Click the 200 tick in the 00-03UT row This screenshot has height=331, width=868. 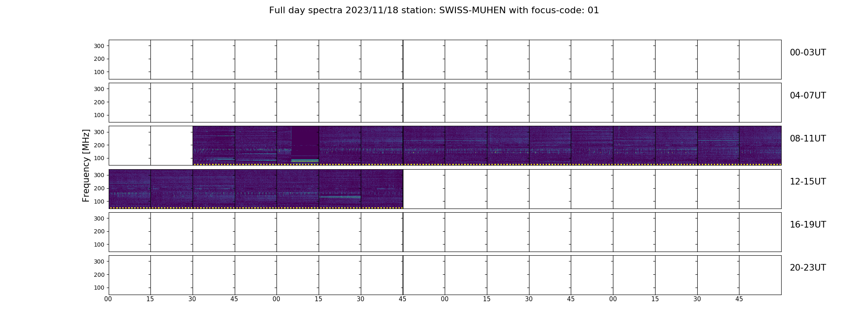[99, 59]
